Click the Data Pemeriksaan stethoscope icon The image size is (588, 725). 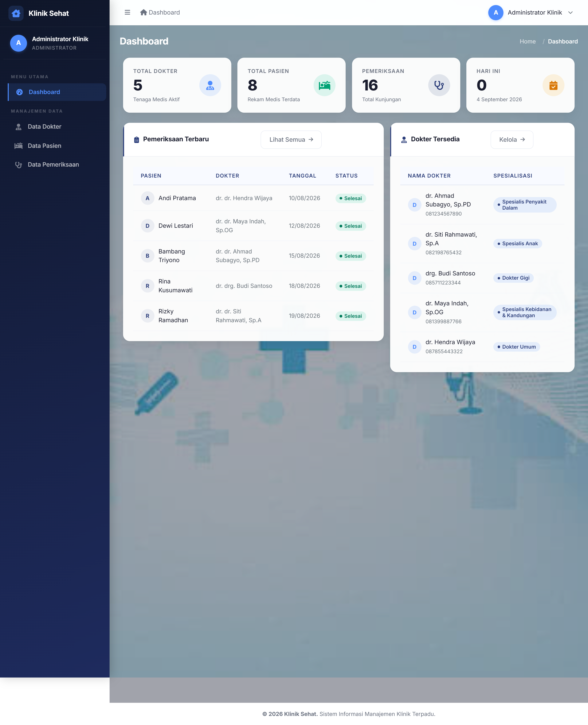(19, 165)
